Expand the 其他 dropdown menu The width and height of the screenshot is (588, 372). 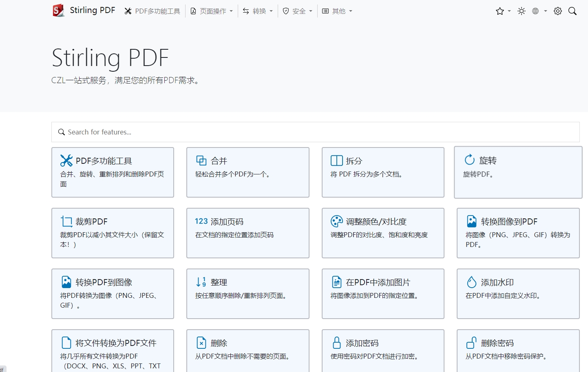point(337,11)
